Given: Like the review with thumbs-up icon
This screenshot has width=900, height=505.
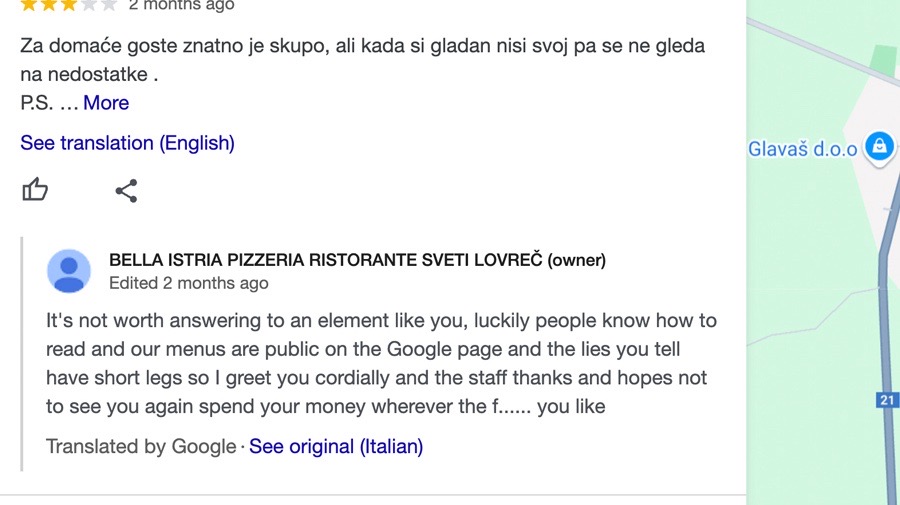Looking at the screenshot, I should [x=35, y=189].
